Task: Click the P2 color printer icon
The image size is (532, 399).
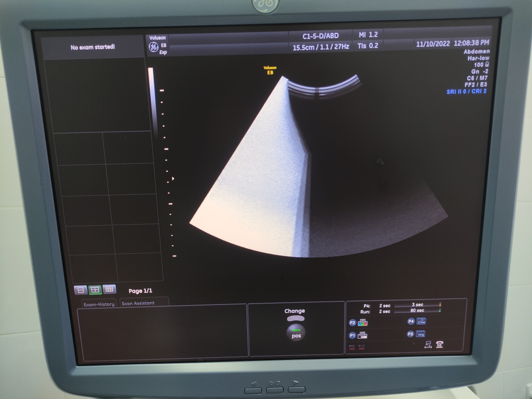Action: [x=363, y=323]
